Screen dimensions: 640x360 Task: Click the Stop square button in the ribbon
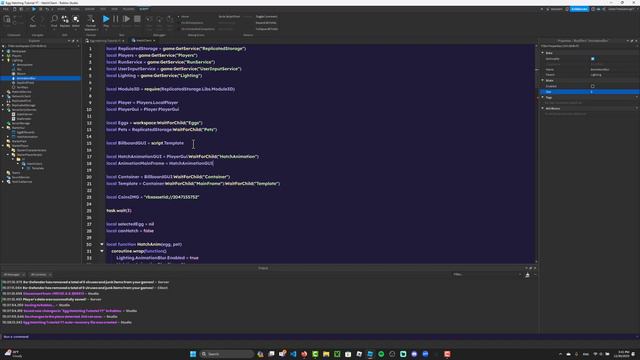point(137,19)
